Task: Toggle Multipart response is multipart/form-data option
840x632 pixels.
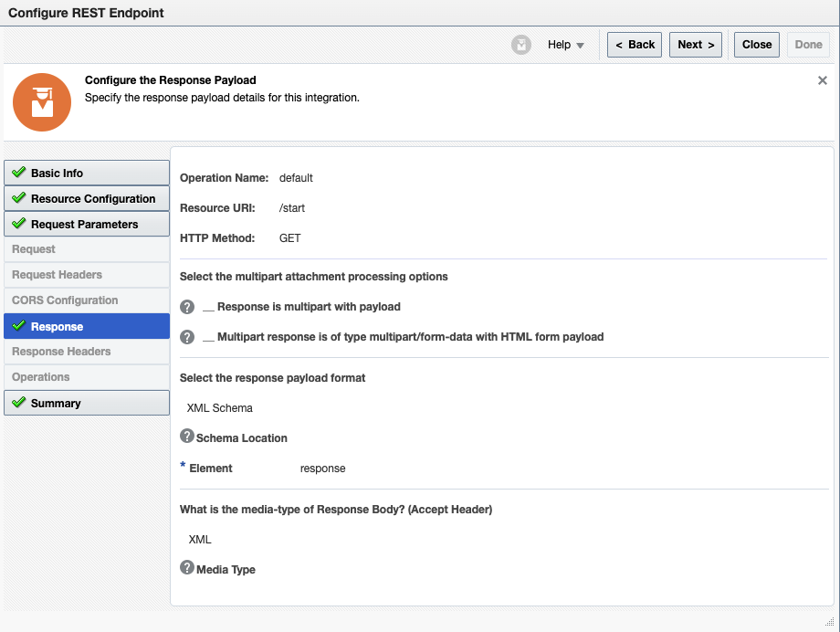Action: (x=208, y=338)
